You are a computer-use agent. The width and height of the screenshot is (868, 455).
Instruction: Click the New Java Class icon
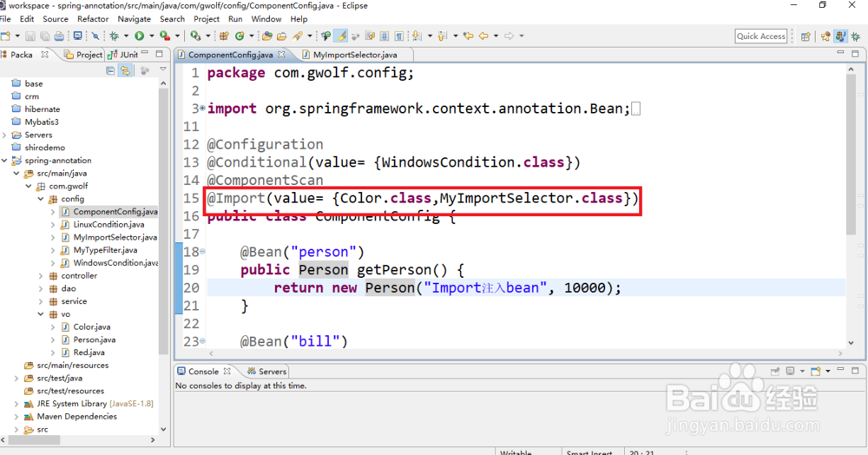[240, 36]
